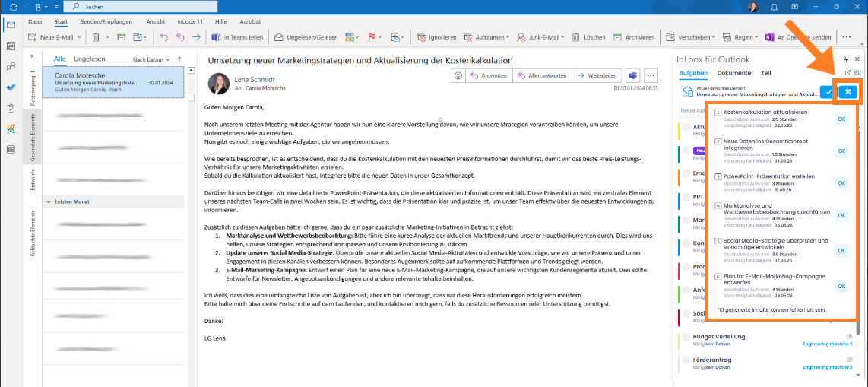Screen dimensions: 868x387
Task: Click Teams icon in message header
Action: click(633, 75)
